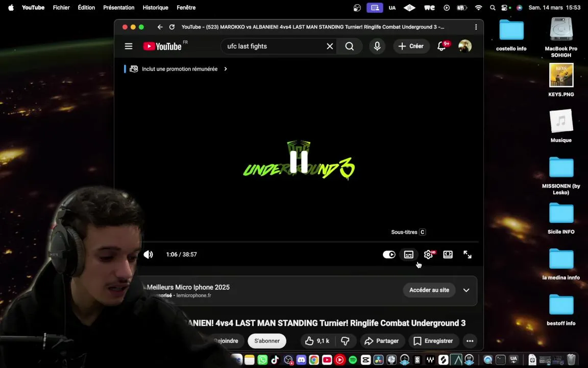Open the Historique menu
588x368 pixels.
click(x=155, y=8)
